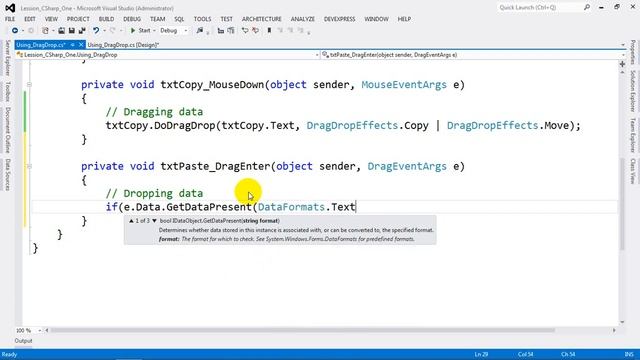Open the FILE menu
This screenshot has width=640, height=360.
(10, 19)
